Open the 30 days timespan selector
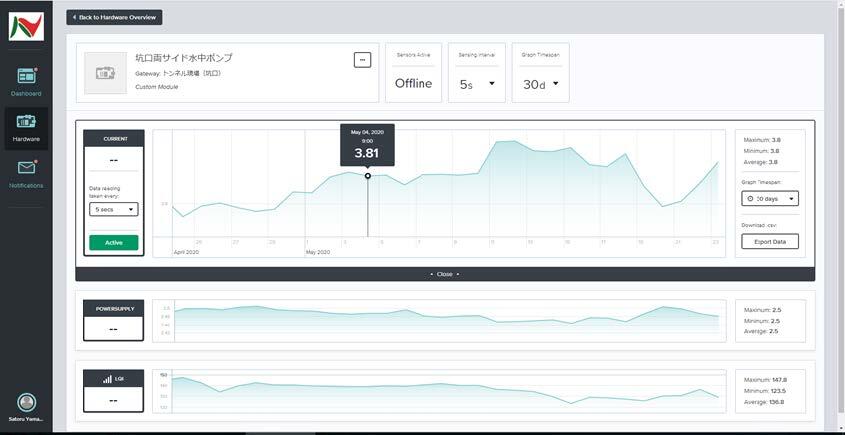This screenshot has width=845, height=435. 770,199
